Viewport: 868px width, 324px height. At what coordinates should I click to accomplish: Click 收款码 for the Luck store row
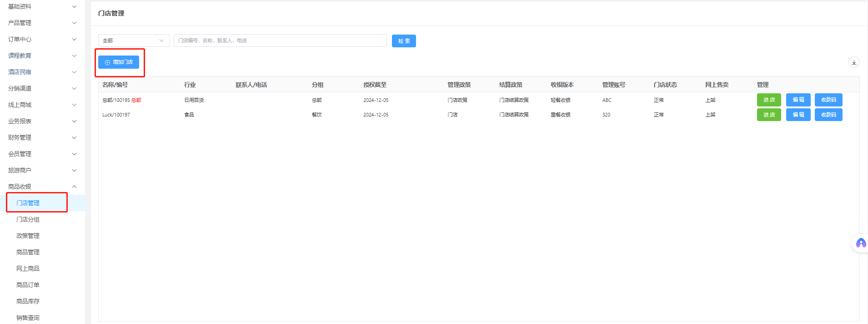(x=828, y=115)
